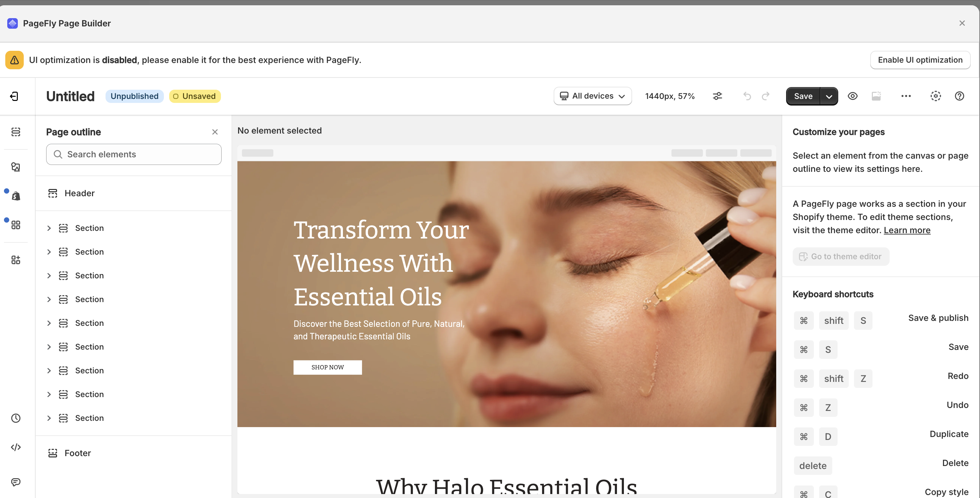Open the Save options dropdown arrow
Screen dimensions: 980x498
pyautogui.click(x=829, y=97)
